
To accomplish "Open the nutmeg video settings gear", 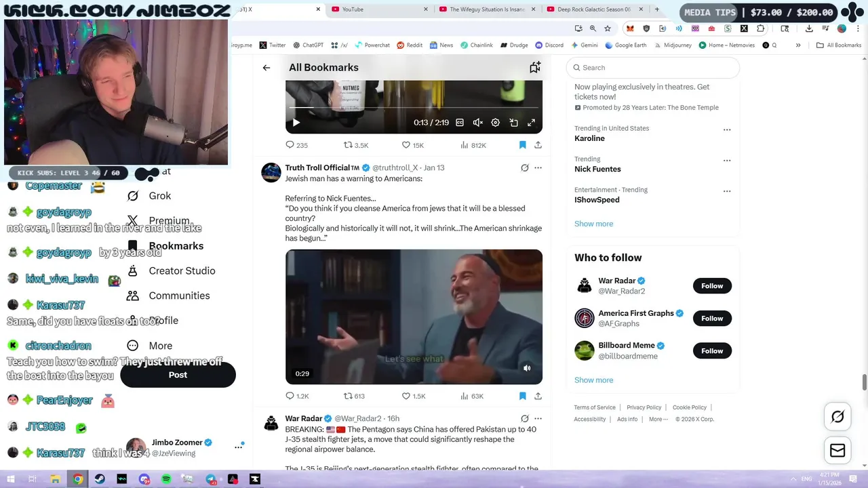I will [496, 123].
